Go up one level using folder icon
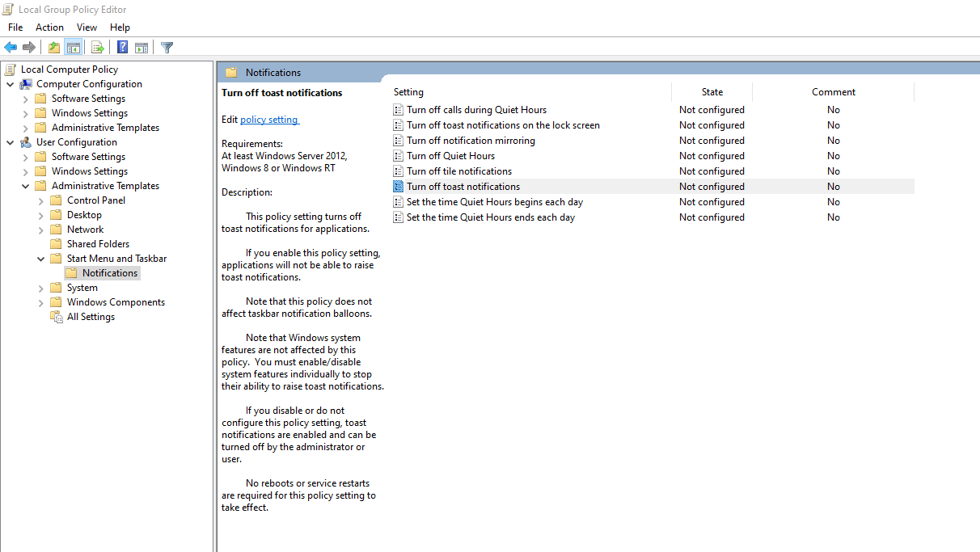The width and height of the screenshot is (980, 552). pos(53,47)
